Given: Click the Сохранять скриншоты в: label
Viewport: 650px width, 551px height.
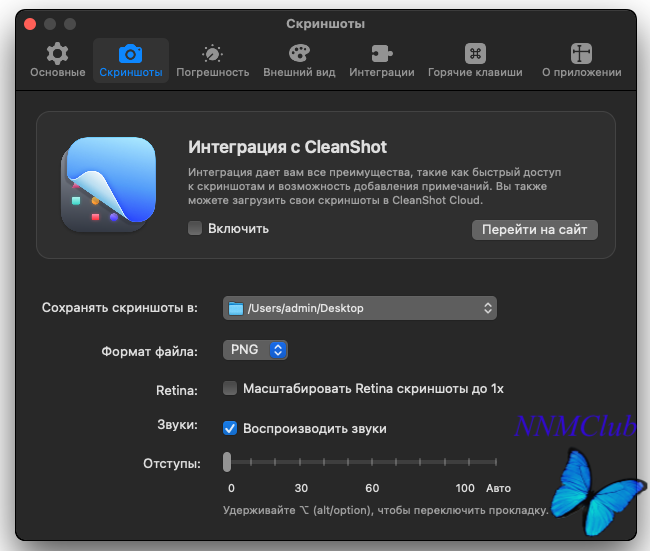Looking at the screenshot, I should tap(120, 308).
